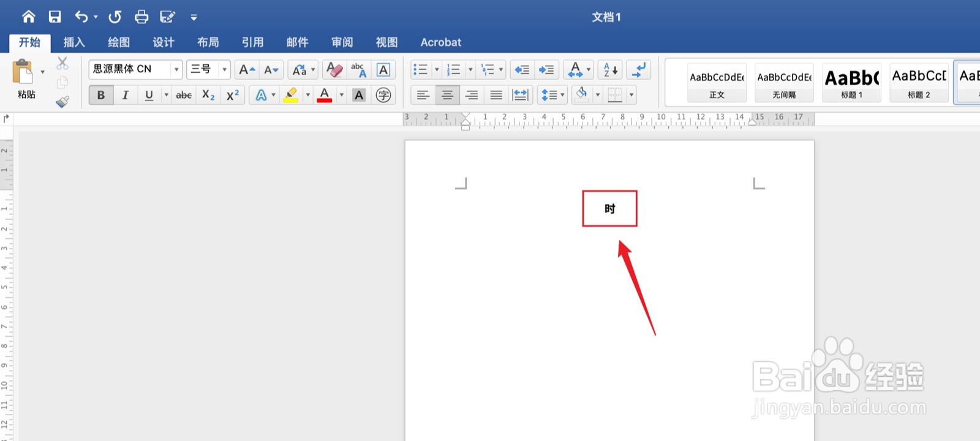
Task: Switch to the 布局 tab
Action: pos(208,42)
